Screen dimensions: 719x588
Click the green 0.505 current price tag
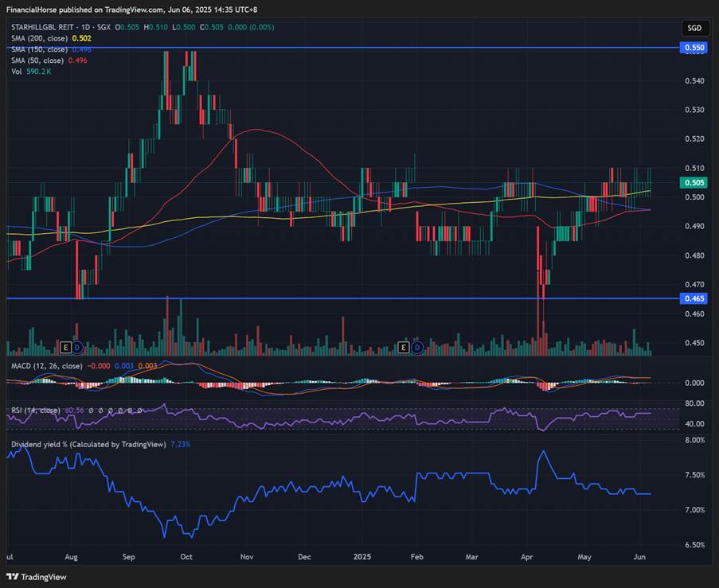pos(694,182)
